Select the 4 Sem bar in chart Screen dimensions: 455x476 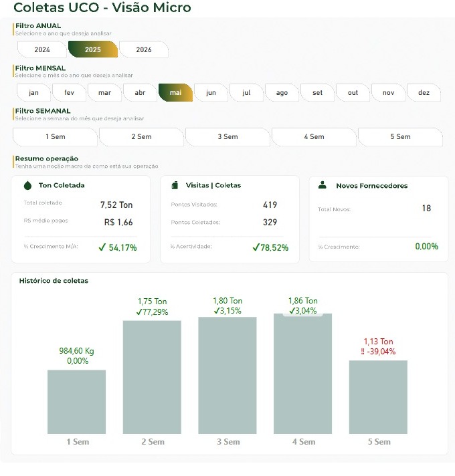[x=303, y=374]
